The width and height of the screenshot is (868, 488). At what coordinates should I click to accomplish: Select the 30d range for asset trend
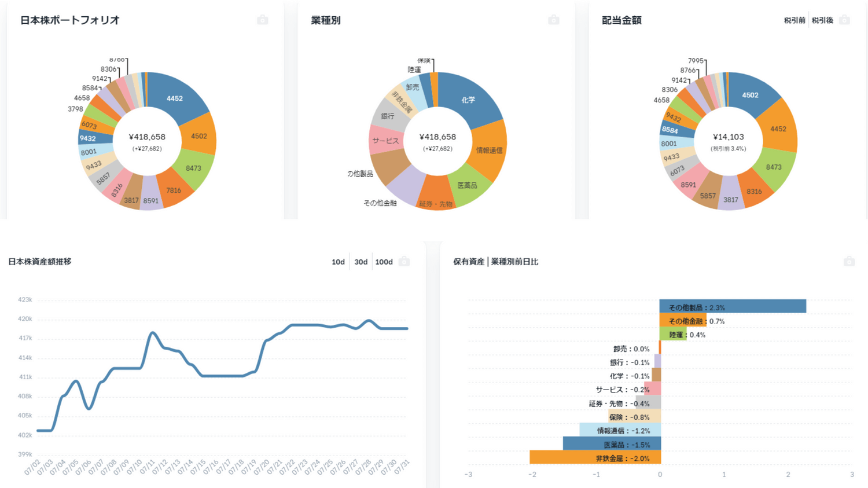pos(361,262)
